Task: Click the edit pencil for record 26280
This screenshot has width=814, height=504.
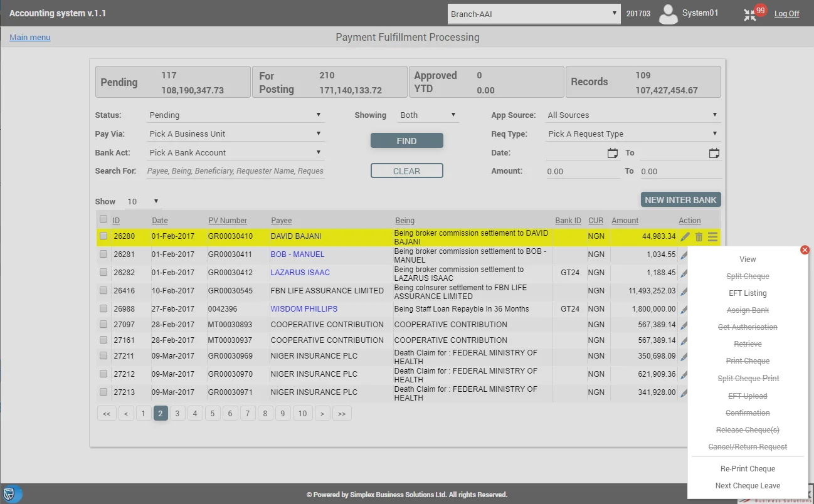Action: pos(685,236)
